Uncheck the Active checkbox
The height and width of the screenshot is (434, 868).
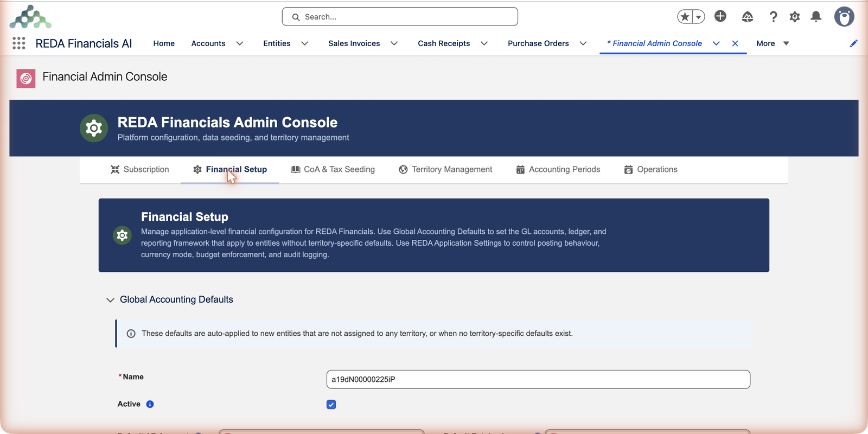[x=331, y=405]
